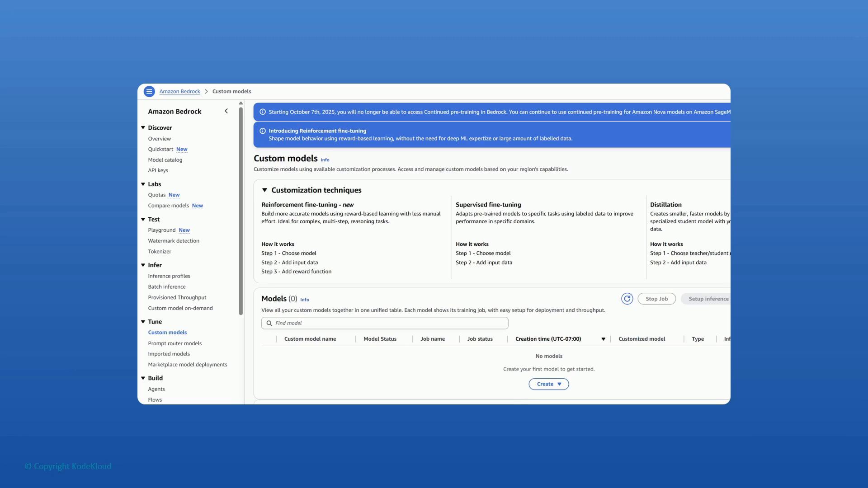Viewport: 868px width, 488px height.
Task: Click into the Find model search field
Action: [x=385, y=323]
